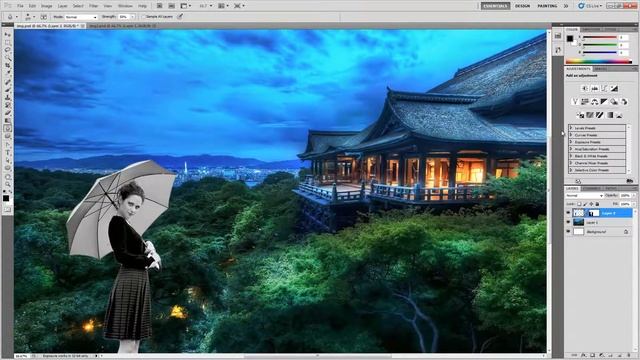Toggle lock all for layer
This screenshot has width=640, height=360.
pos(598,204)
